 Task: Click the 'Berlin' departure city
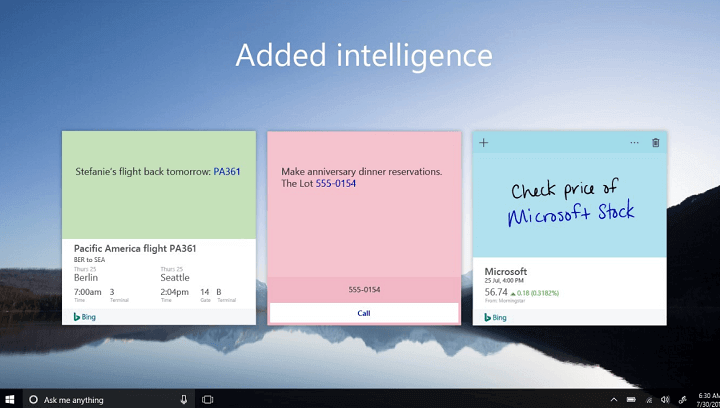click(86, 278)
